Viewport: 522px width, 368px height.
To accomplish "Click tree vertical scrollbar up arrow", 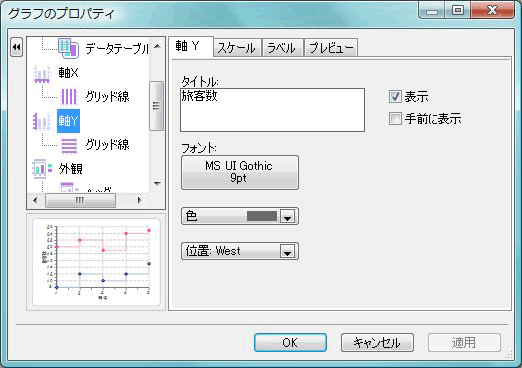I will (x=157, y=46).
